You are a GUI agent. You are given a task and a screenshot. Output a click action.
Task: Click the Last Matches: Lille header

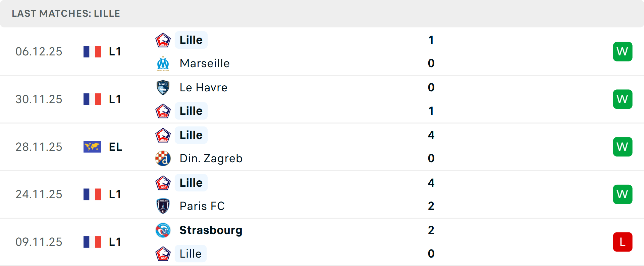[66, 13]
